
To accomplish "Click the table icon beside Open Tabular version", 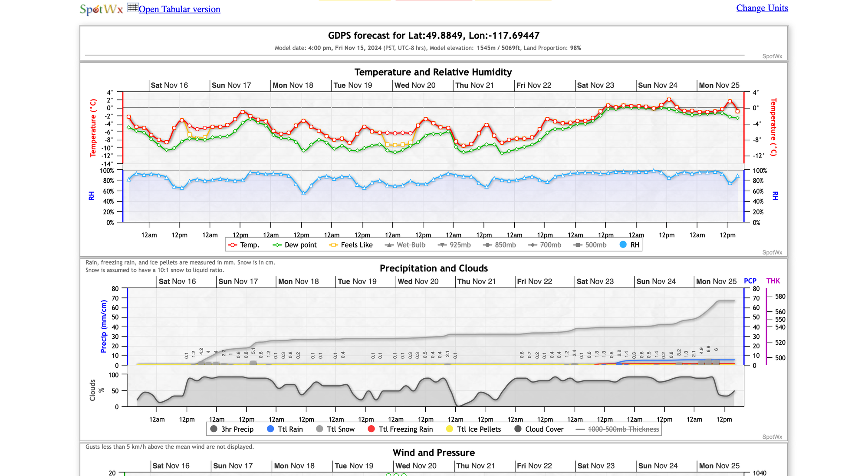I will click(132, 8).
